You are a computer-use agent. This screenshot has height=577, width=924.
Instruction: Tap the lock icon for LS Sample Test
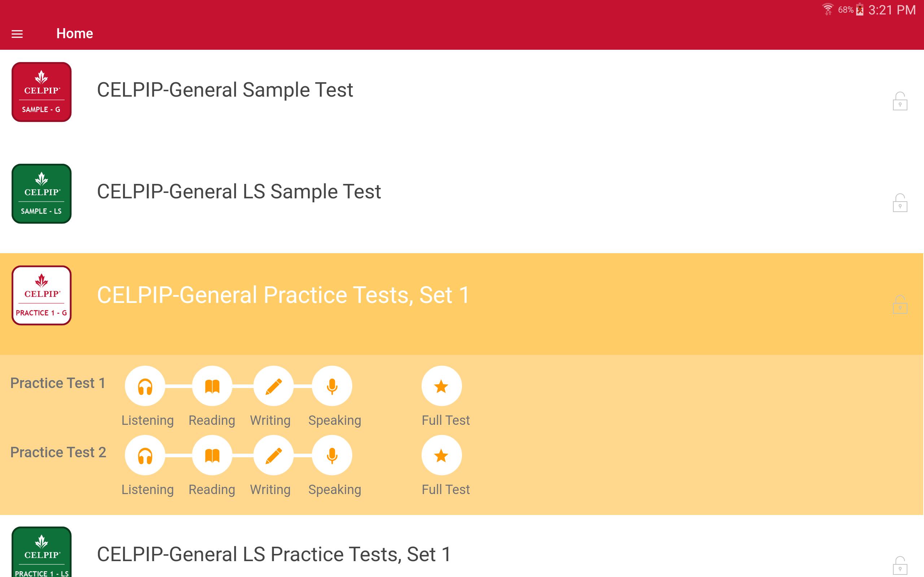(x=899, y=203)
